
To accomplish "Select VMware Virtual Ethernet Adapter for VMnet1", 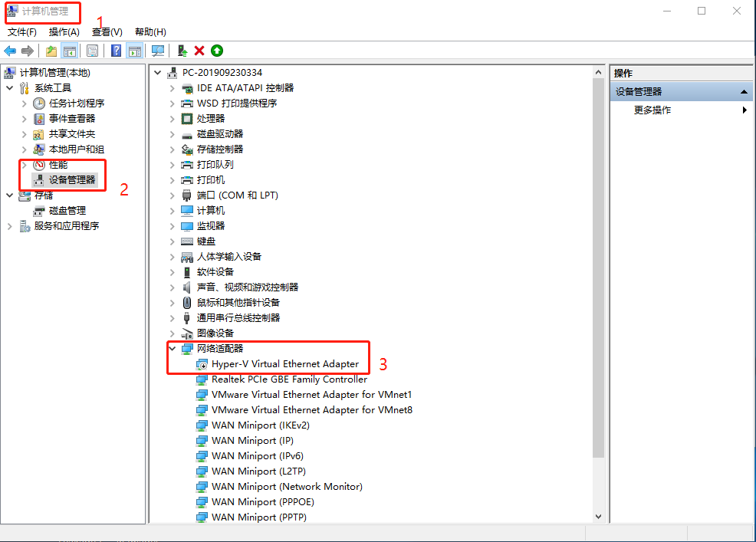I will coord(311,395).
